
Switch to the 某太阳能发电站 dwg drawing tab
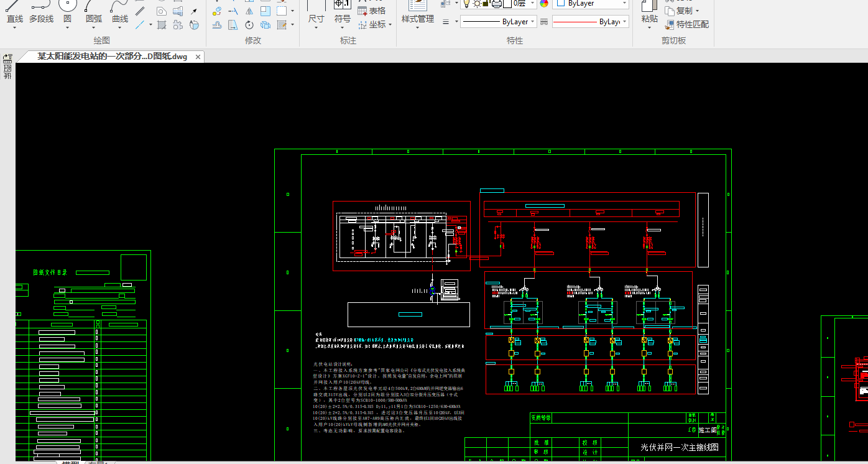[x=112, y=57]
